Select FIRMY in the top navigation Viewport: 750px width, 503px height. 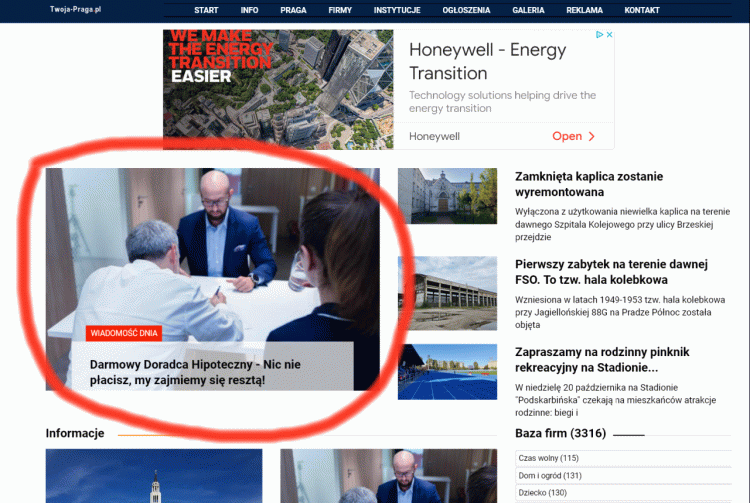(x=340, y=10)
